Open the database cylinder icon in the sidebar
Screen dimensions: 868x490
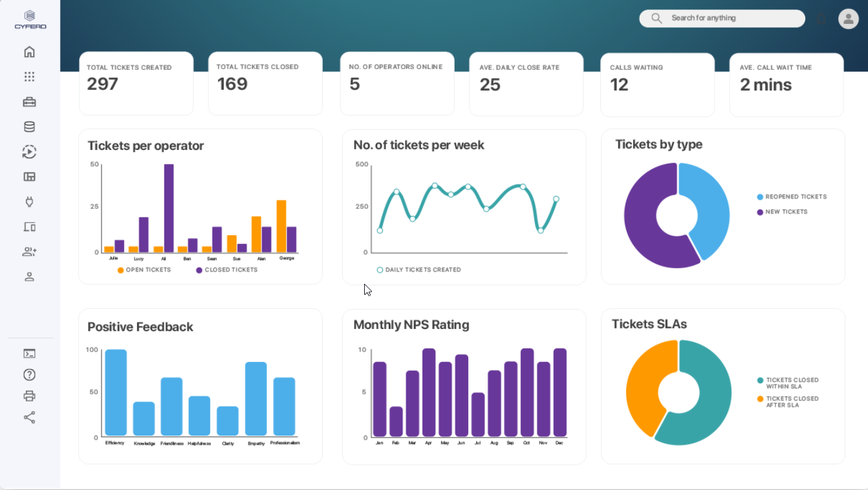[x=29, y=127]
